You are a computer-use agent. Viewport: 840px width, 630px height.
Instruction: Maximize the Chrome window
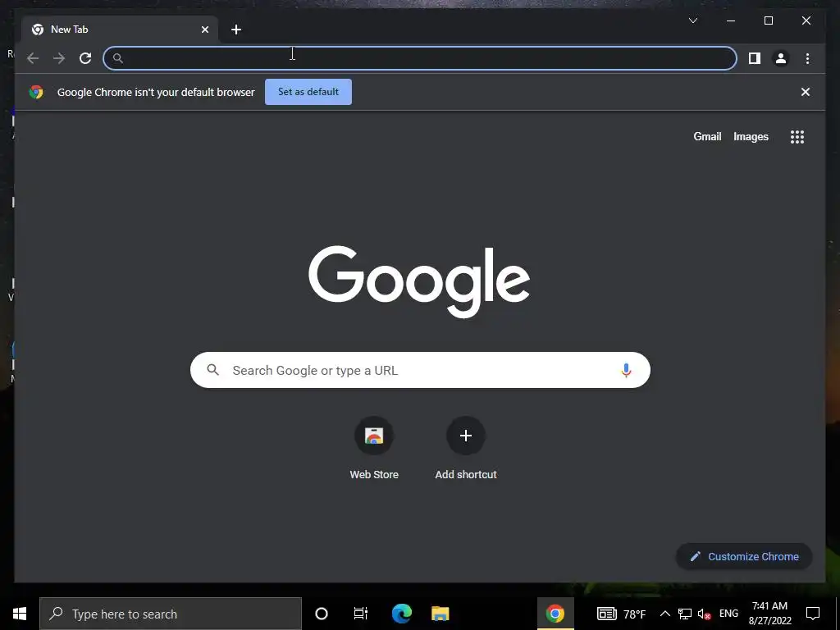[768, 21]
